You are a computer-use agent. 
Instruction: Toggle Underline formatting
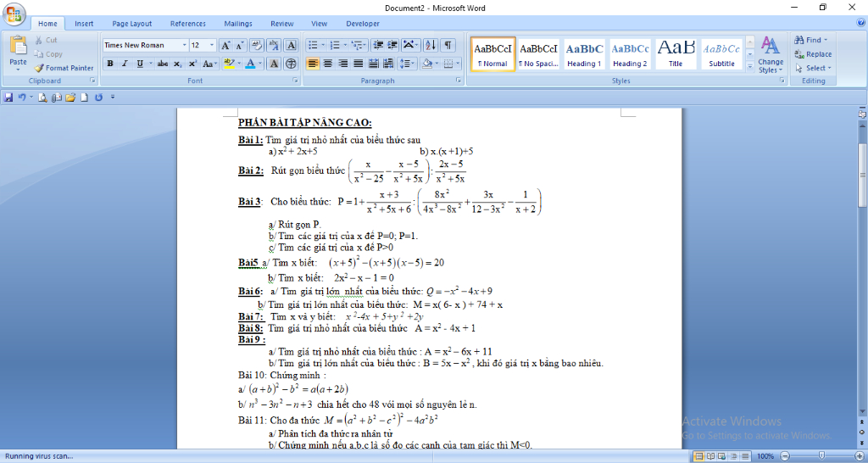pyautogui.click(x=140, y=64)
